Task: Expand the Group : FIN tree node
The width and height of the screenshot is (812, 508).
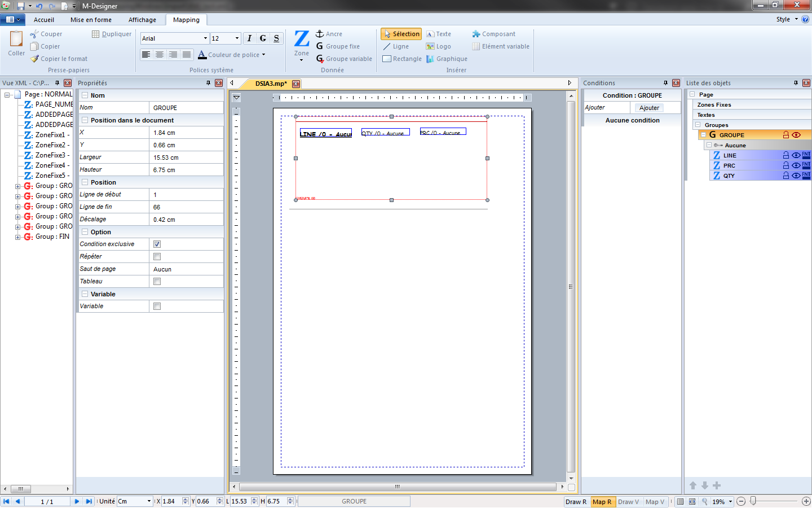Action: coord(16,237)
